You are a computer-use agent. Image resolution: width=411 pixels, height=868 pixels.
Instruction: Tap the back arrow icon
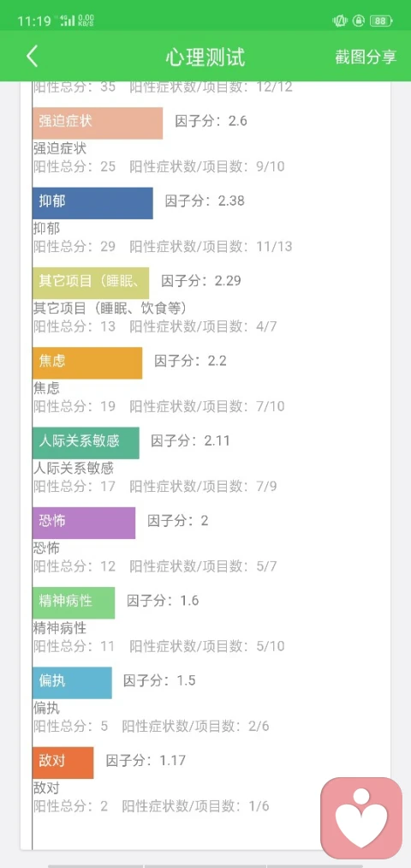pyautogui.click(x=32, y=57)
